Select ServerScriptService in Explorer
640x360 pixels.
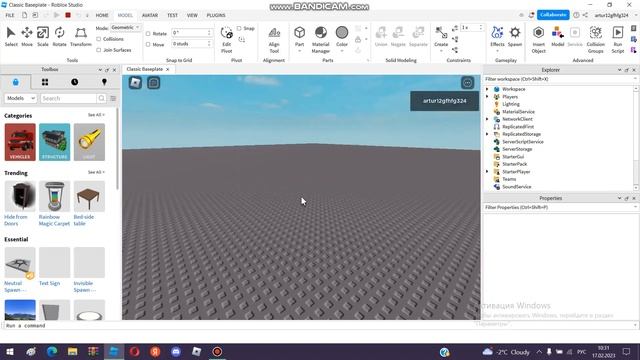[522, 142]
